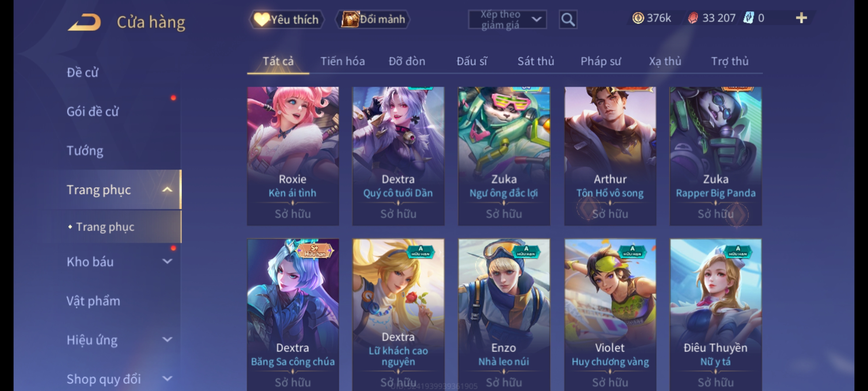Tap the blue voucher currency icon
868x391 pixels.
[x=748, y=18]
